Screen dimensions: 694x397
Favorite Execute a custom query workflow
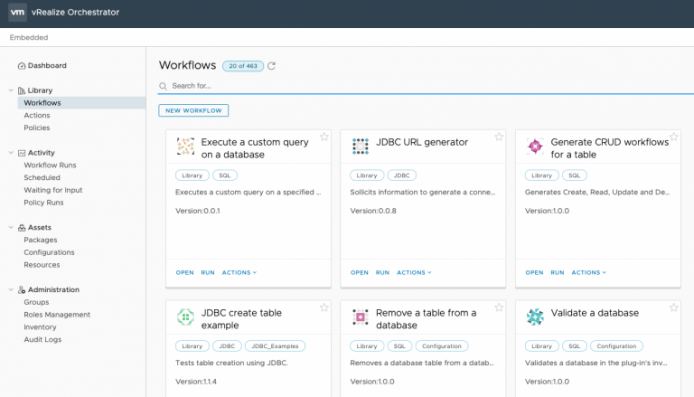click(x=324, y=137)
